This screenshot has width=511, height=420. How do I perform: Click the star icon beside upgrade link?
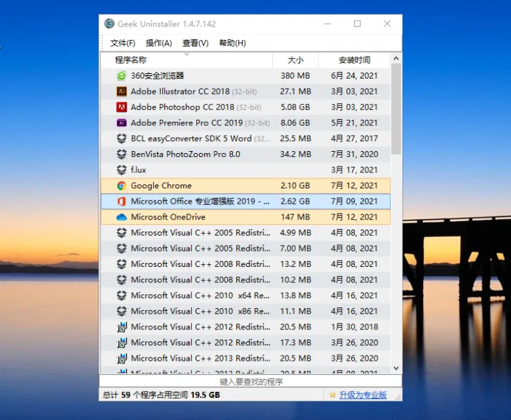click(x=333, y=395)
